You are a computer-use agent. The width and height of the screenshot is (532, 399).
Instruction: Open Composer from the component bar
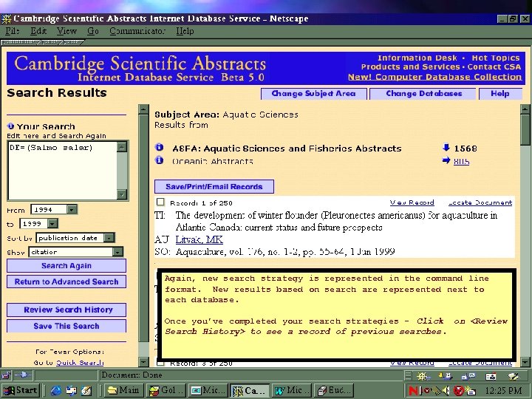[514, 376]
